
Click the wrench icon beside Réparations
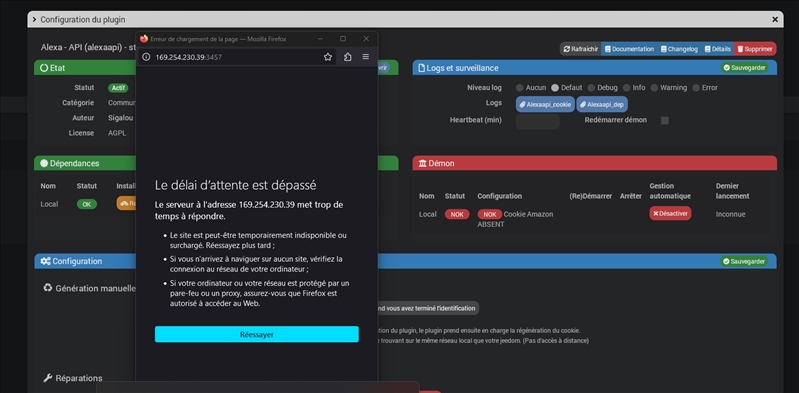click(x=48, y=378)
